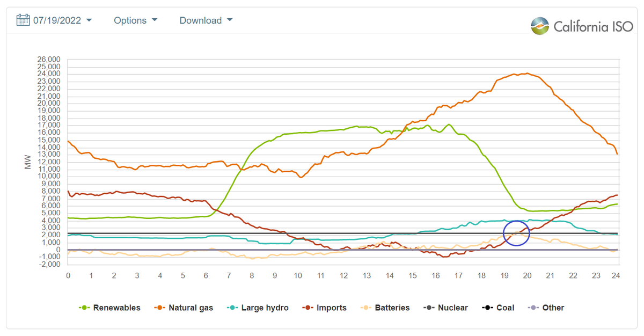Viewport: 644px width, 336px height.
Task: Click the blue circled data point on chart
Action: 517,232
